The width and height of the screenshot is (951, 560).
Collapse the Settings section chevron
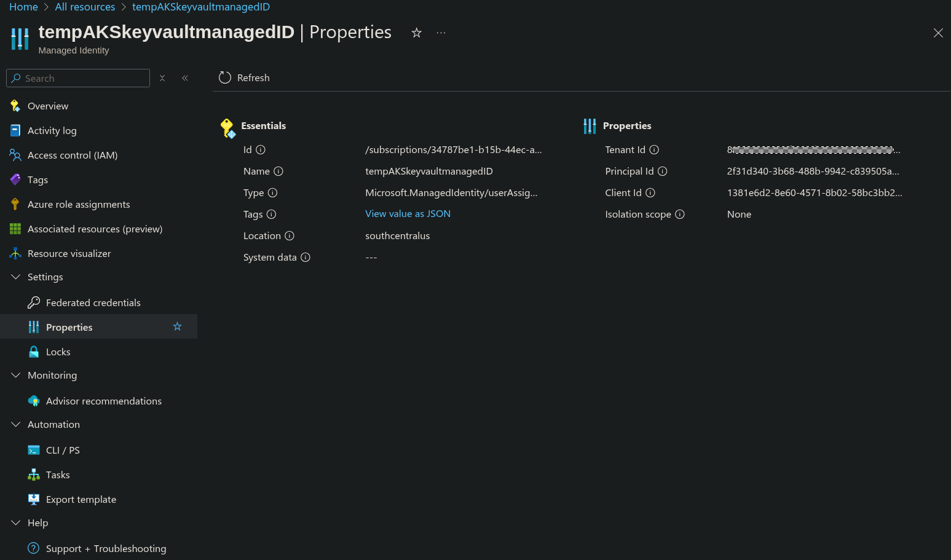[x=16, y=277]
